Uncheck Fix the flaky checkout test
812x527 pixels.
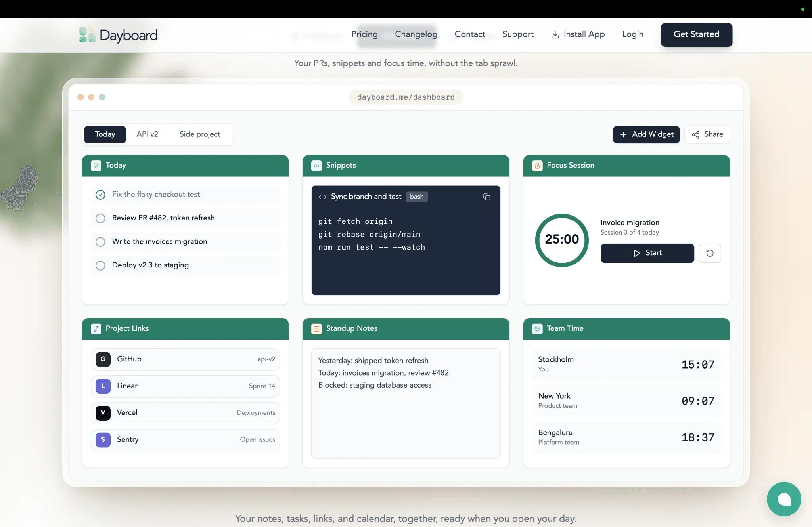click(100, 195)
